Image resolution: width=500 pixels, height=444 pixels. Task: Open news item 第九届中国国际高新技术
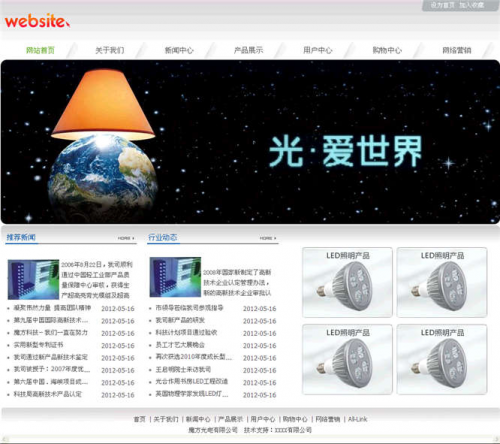click(x=51, y=320)
